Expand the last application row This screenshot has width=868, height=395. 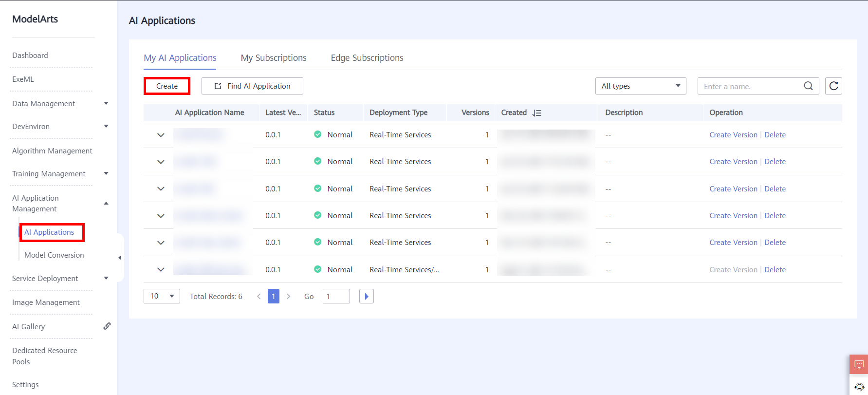click(x=161, y=269)
